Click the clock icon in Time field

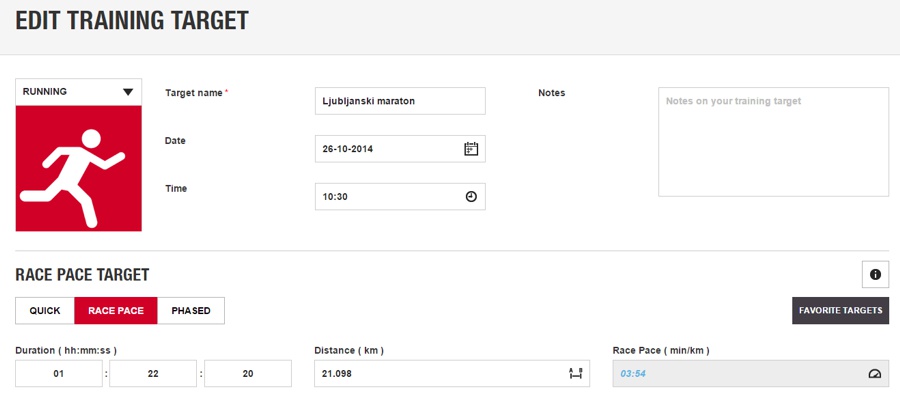[471, 196]
